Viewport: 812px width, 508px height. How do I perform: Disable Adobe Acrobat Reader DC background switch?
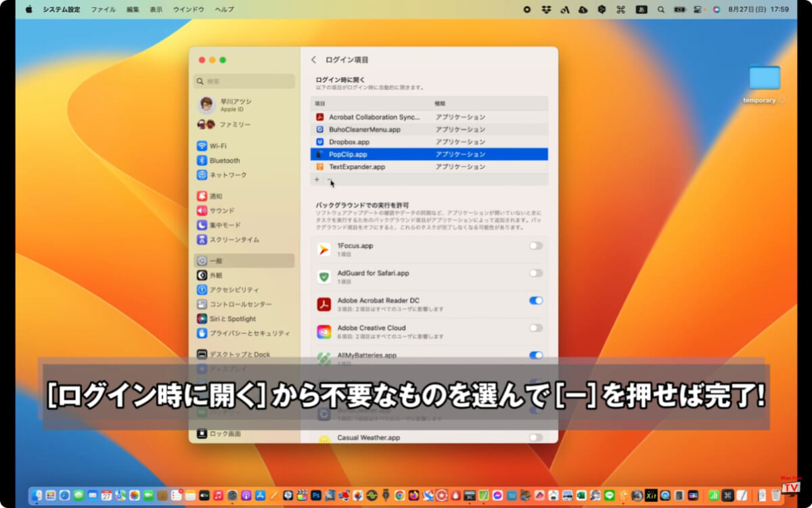[536, 300]
